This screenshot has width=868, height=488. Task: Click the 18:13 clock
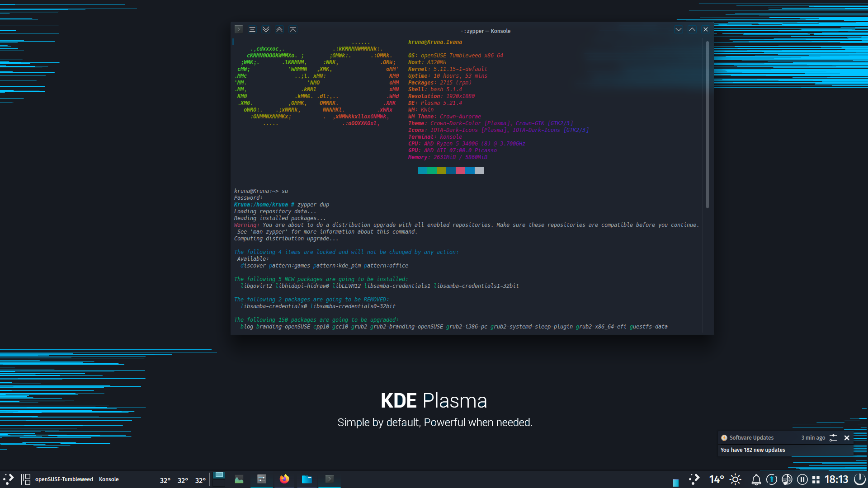pyautogui.click(x=836, y=479)
